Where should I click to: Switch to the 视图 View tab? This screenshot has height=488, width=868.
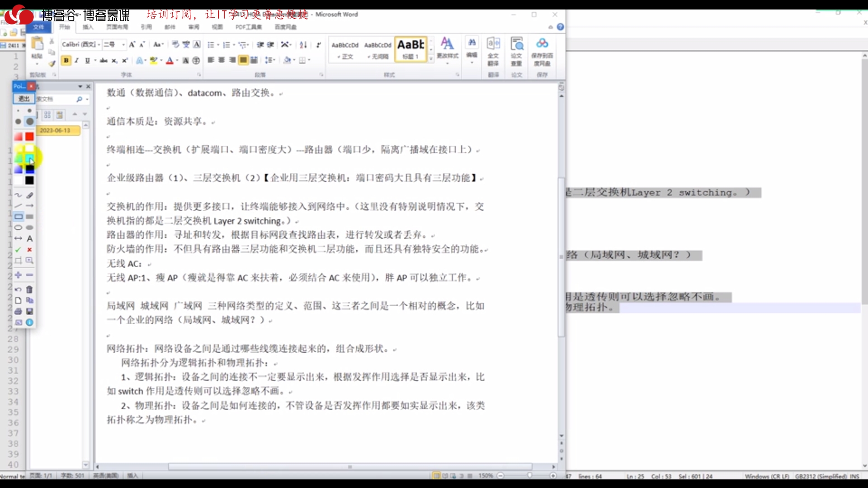pyautogui.click(x=217, y=27)
